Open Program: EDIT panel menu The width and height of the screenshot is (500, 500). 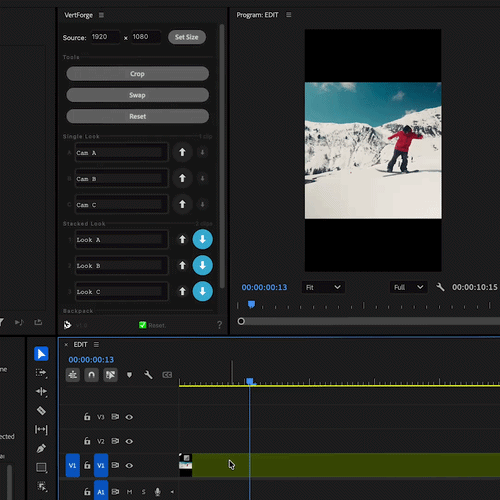289,15
